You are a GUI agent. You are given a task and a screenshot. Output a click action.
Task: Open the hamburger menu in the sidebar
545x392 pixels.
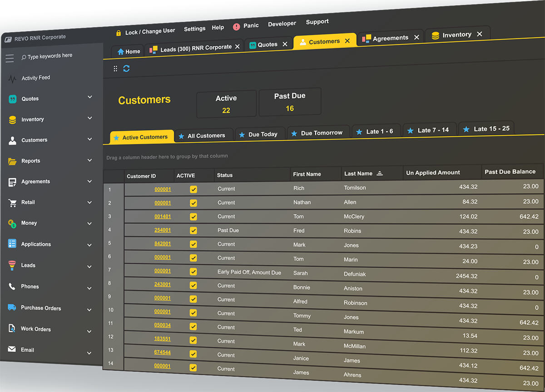[x=10, y=58]
